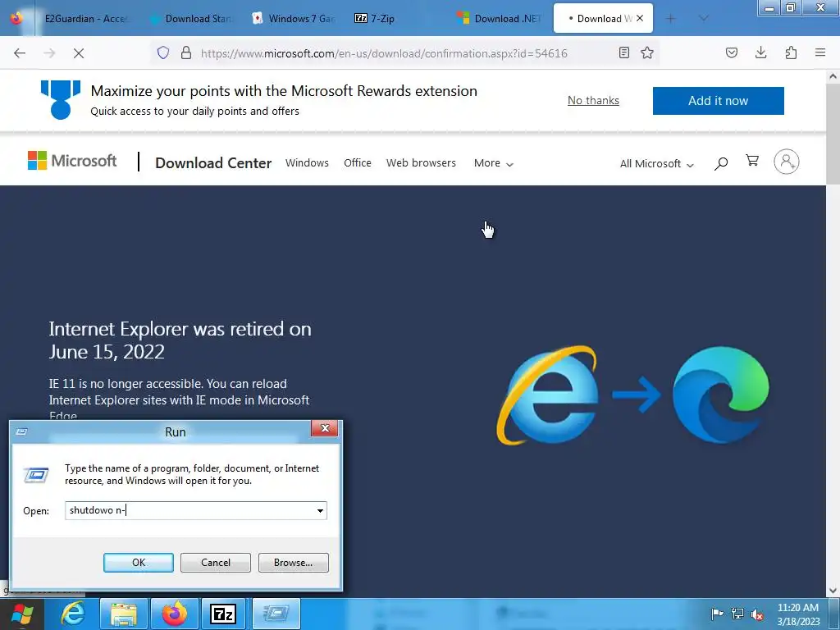Click the Firefox logo in title bar
Screen dimensions: 840x630
click(17, 18)
